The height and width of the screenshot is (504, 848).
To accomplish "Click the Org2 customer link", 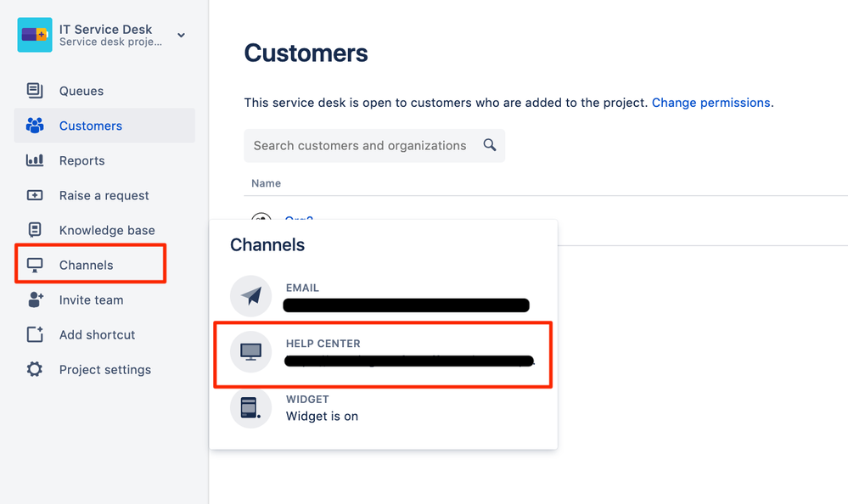I will [x=299, y=221].
